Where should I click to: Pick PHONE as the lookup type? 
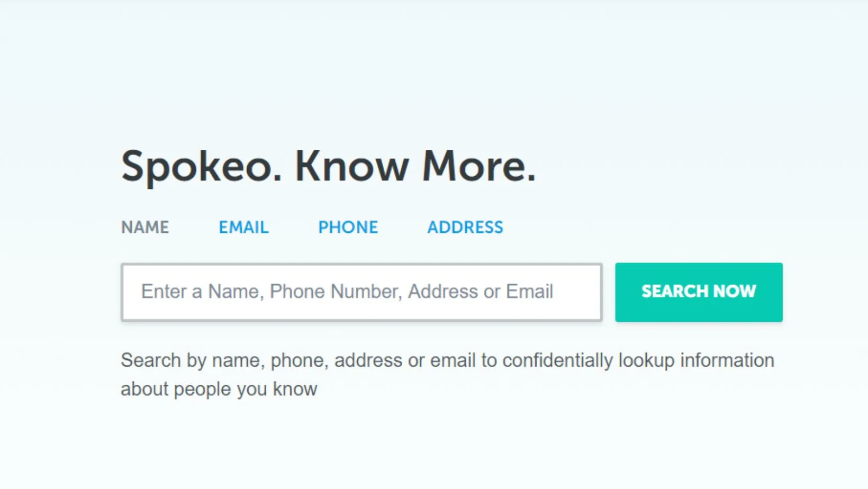pyautogui.click(x=348, y=227)
